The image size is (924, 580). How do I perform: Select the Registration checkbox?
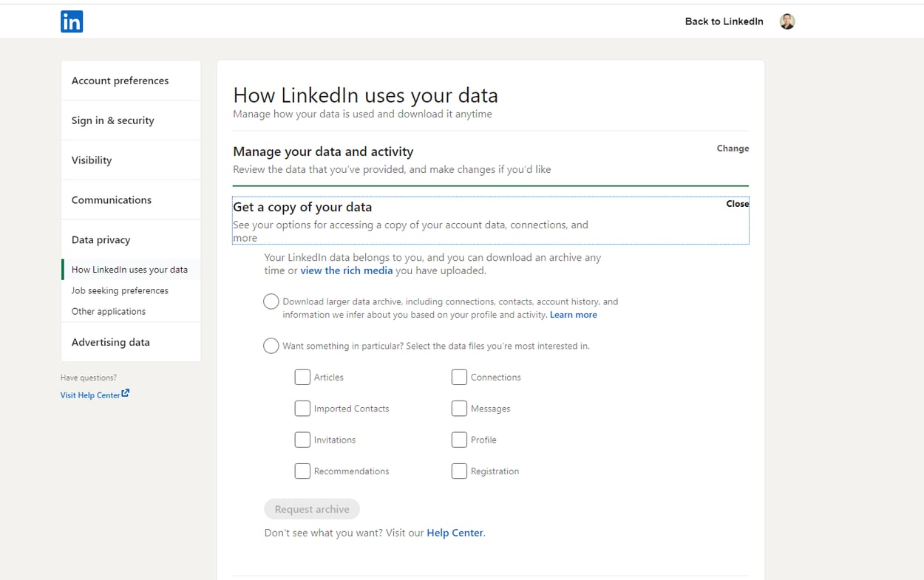point(459,471)
